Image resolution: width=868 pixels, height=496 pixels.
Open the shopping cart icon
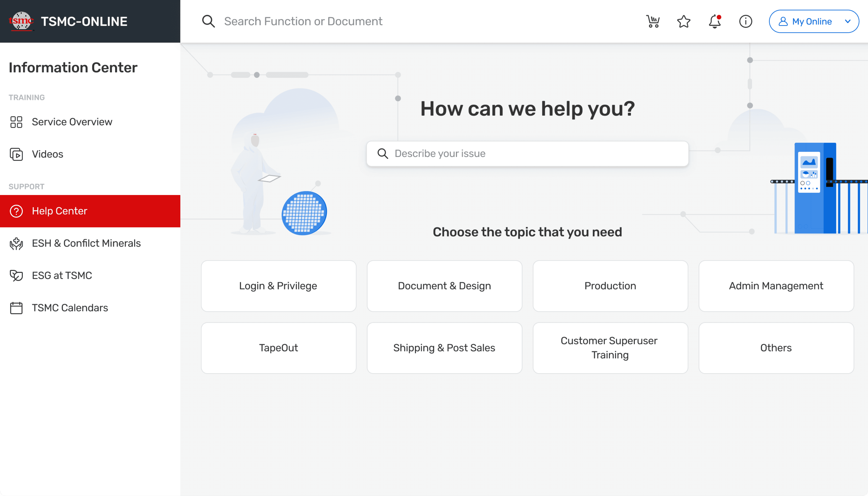653,21
